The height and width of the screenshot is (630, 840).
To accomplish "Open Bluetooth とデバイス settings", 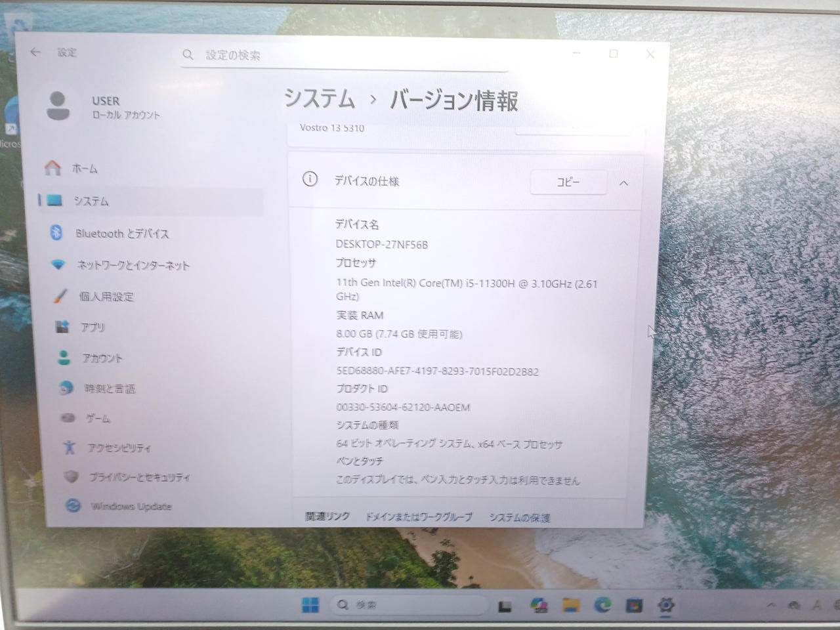I will (x=121, y=234).
